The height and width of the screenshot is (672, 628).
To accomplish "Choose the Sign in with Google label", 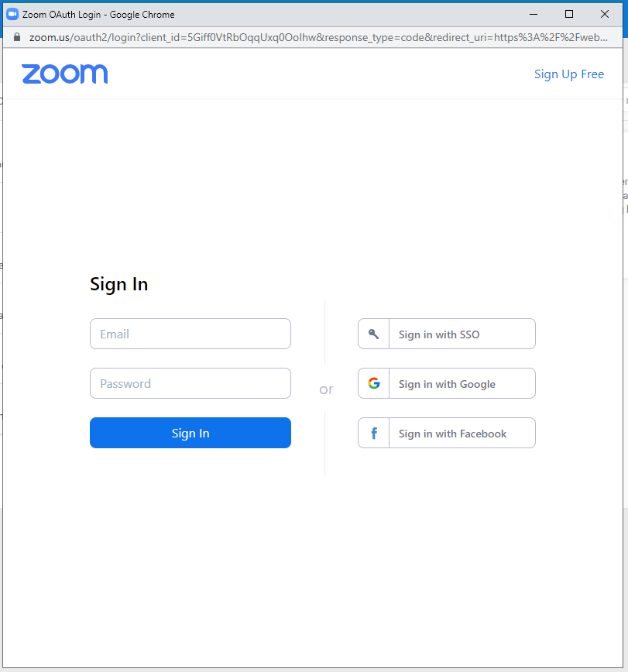I will pos(447,384).
